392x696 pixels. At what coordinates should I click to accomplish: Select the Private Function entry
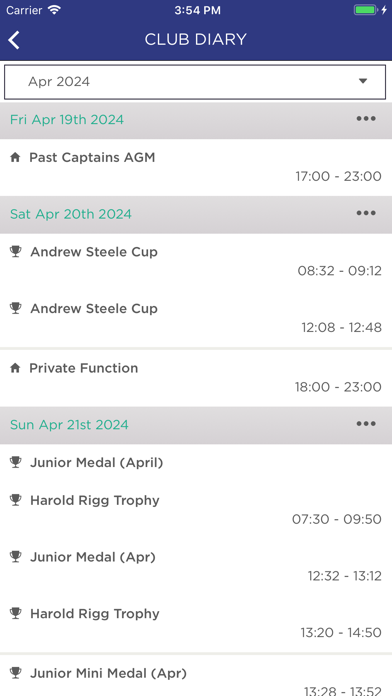pos(196,378)
